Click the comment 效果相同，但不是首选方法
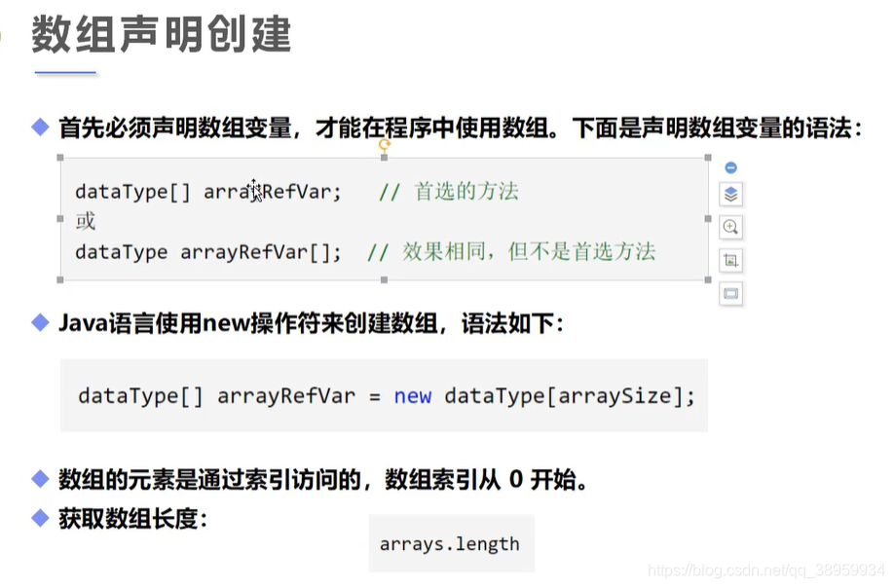 pos(529,251)
